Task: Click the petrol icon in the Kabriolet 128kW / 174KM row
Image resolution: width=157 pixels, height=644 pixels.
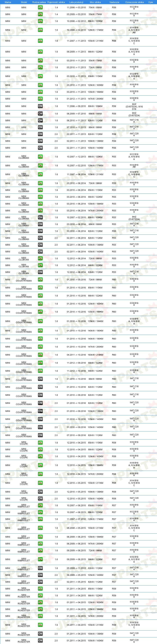Action: pyautogui.click(x=40, y=519)
